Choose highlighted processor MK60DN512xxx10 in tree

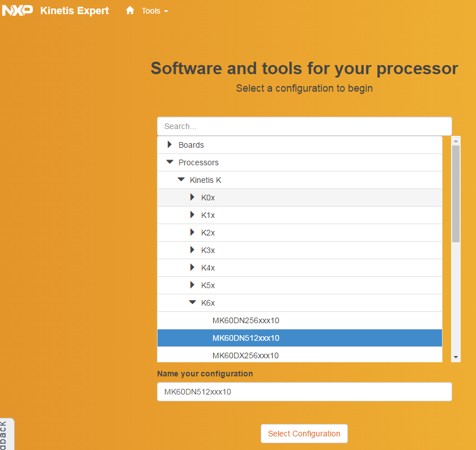(300, 338)
